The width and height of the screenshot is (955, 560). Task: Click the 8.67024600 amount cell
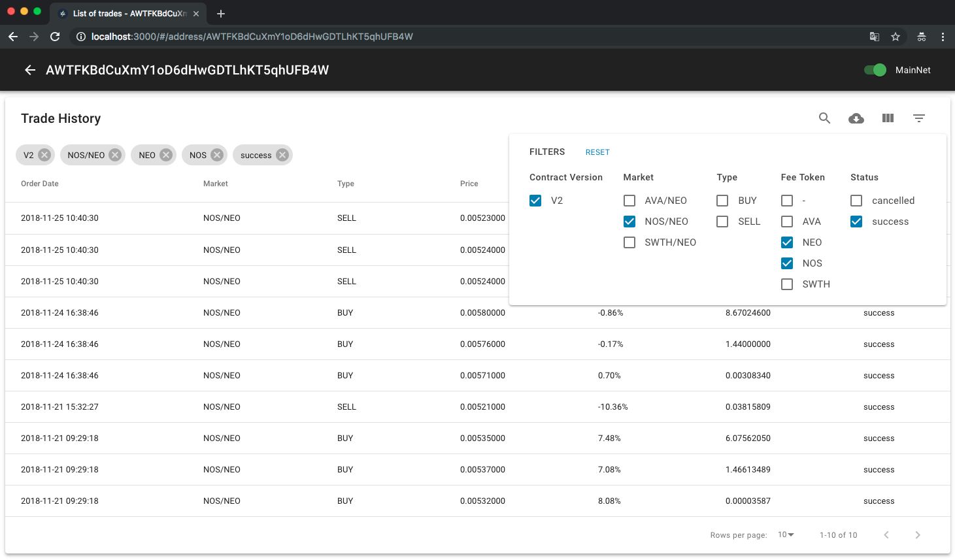(x=748, y=313)
